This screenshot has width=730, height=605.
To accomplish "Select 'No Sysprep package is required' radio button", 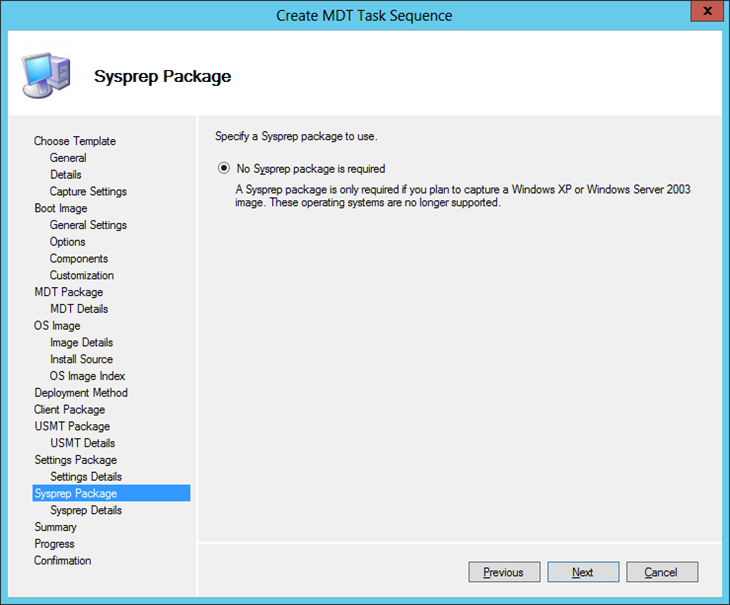I will click(223, 169).
